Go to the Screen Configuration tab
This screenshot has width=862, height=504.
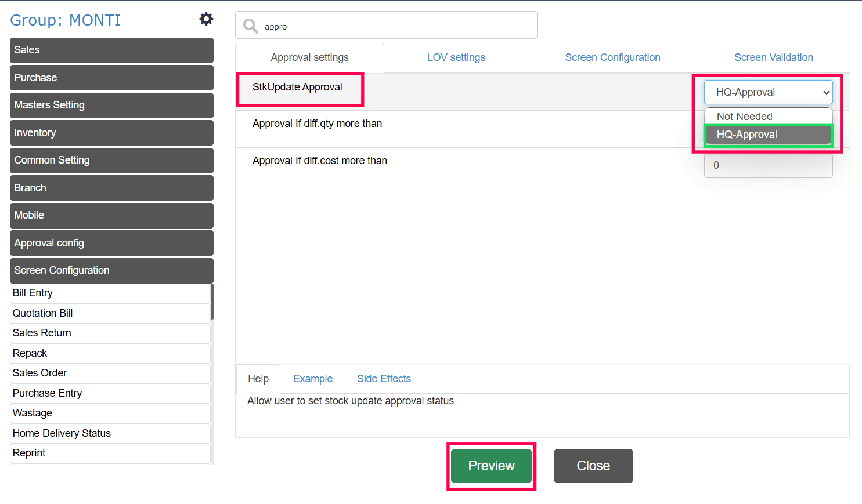click(x=612, y=57)
